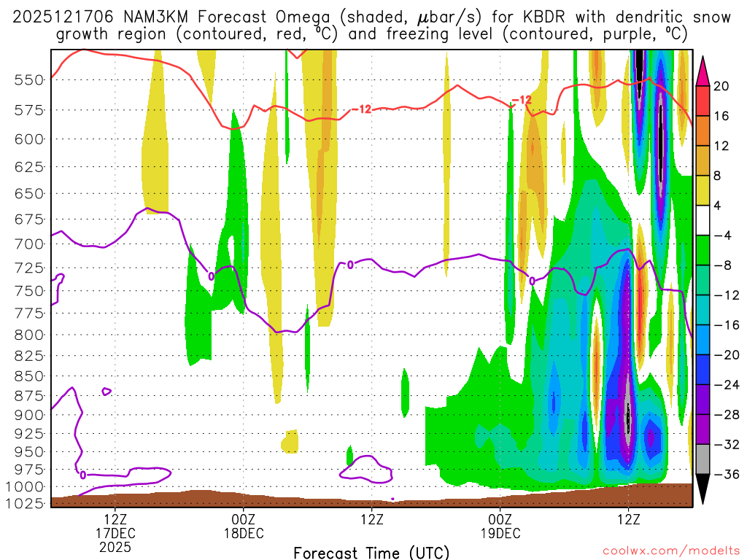Click the legend value -24
Screen dimensions: 747x560
click(727, 385)
